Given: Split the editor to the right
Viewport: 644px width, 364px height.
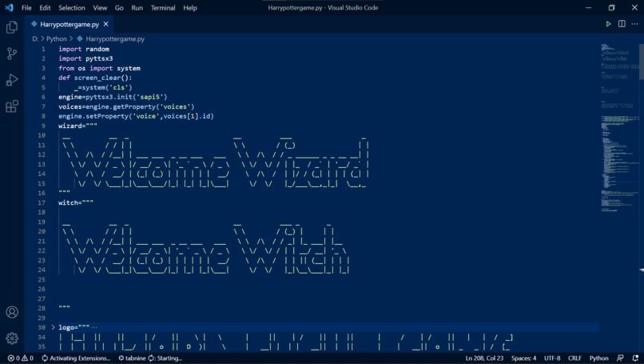Looking at the screenshot, I should (x=622, y=24).
